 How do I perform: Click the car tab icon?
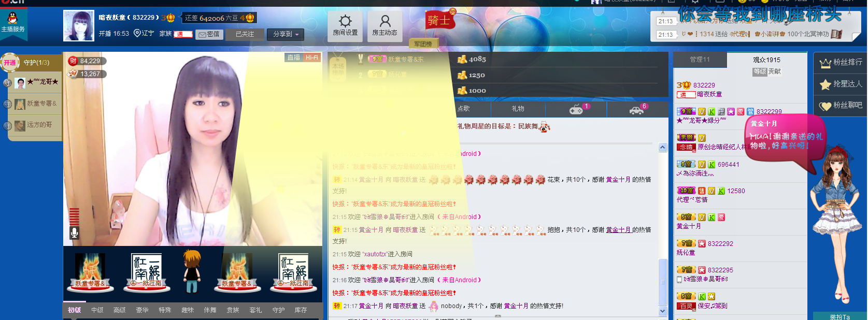coord(636,110)
